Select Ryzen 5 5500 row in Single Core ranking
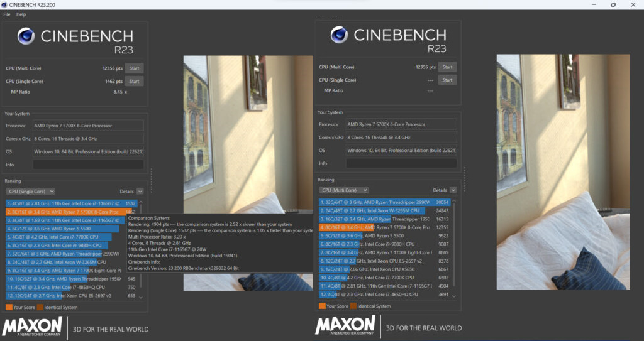 point(71,229)
